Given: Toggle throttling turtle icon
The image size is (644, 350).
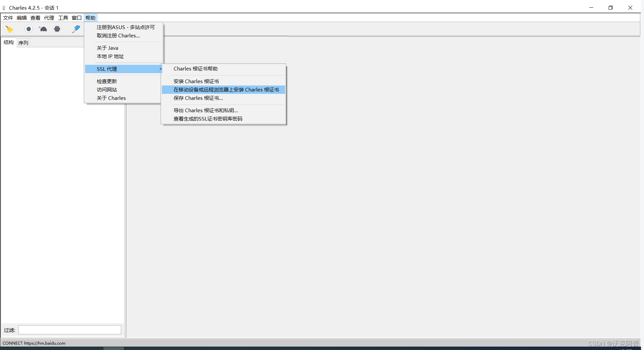Looking at the screenshot, I should [43, 29].
